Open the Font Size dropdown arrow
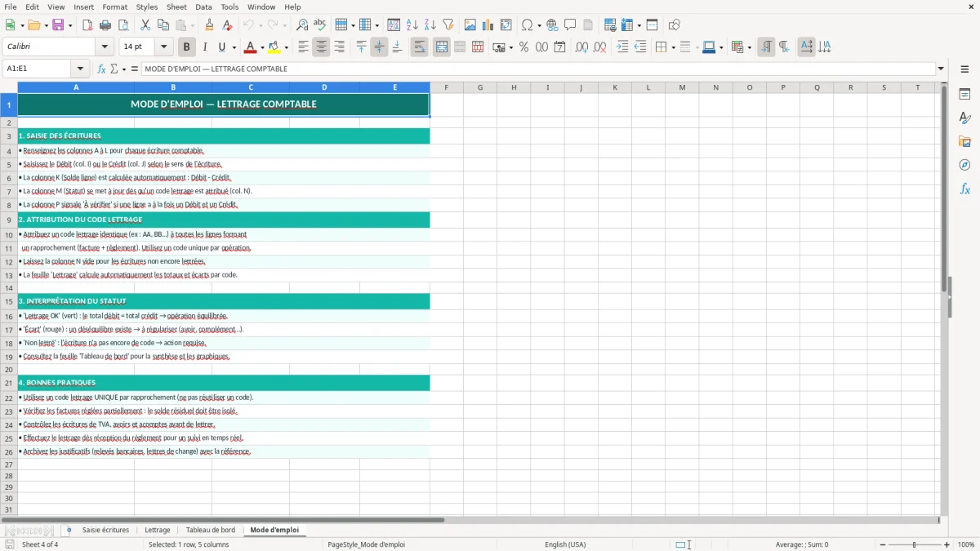The image size is (980, 551). click(164, 47)
